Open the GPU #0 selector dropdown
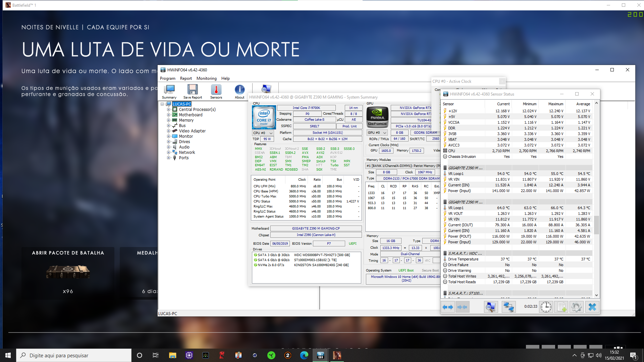The image size is (644, 362). pos(377,133)
